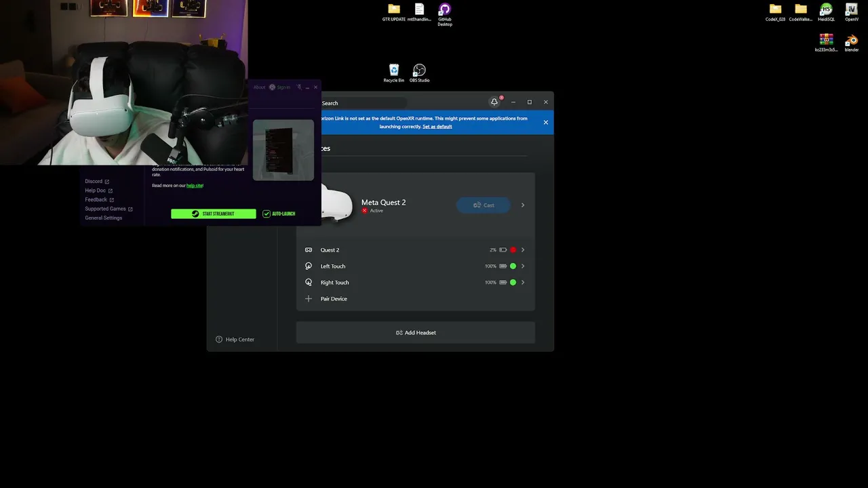Click the Quest 2 red status dot
Screen dimensions: 868x488
point(513,250)
